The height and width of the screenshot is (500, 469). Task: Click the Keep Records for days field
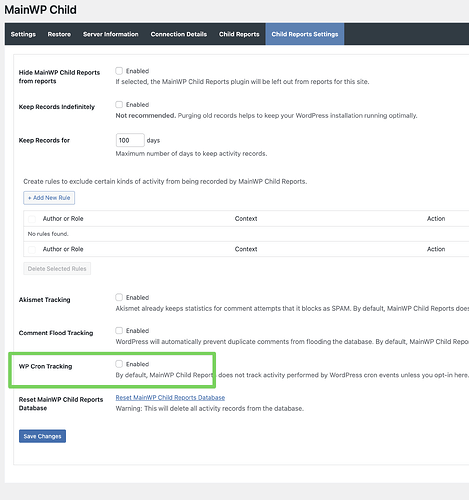[x=130, y=140]
